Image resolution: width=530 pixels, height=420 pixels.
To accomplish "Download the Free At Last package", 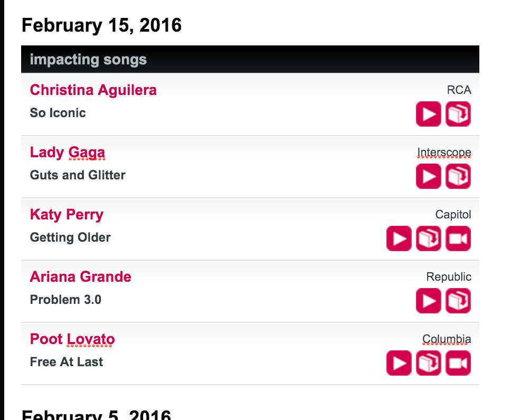I will pos(428,363).
